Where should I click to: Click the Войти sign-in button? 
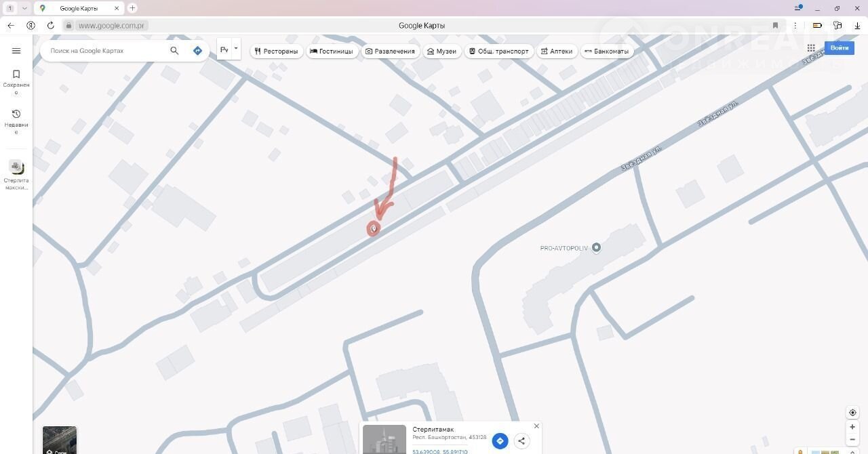pyautogui.click(x=839, y=48)
